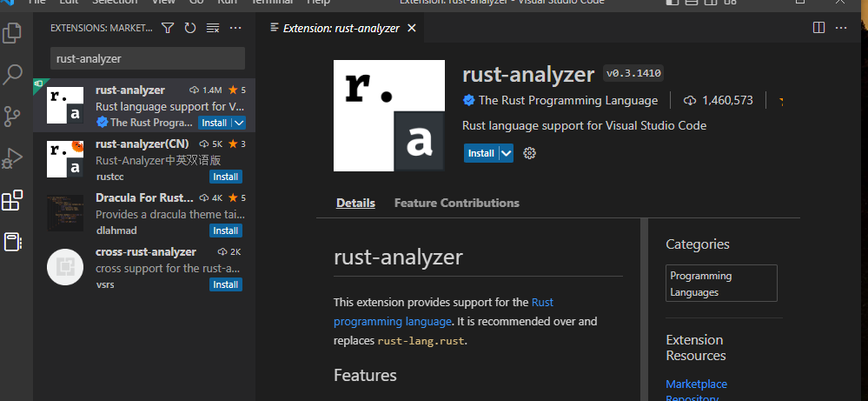Screen dimensions: 868x401
Task: Open the gear Manage menu for rust-analyzer
Action: pos(530,153)
